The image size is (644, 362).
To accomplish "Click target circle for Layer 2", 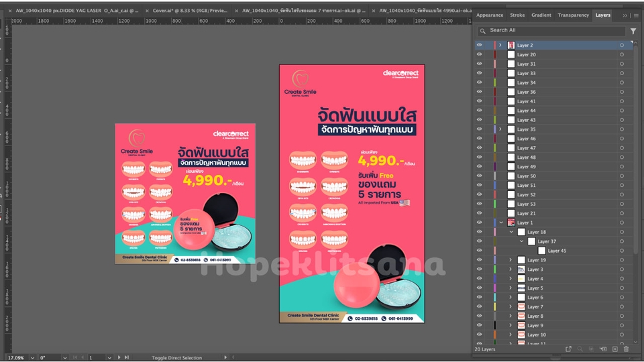I will click(x=622, y=45).
